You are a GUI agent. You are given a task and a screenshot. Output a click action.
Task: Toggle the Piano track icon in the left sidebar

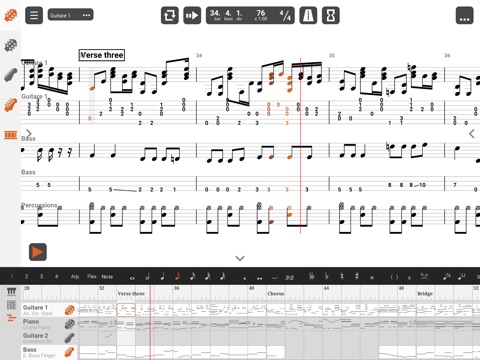tap(10, 45)
